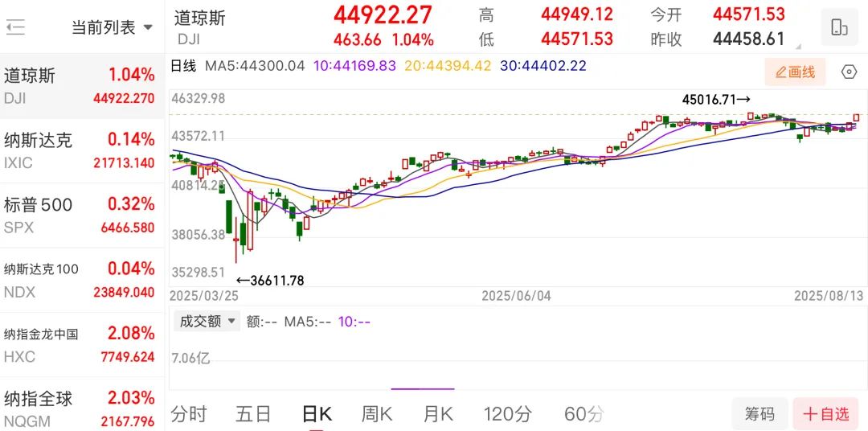Screen dimensions: 868x431
Task: Select 标普 500 SPX row
Action: [82, 215]
